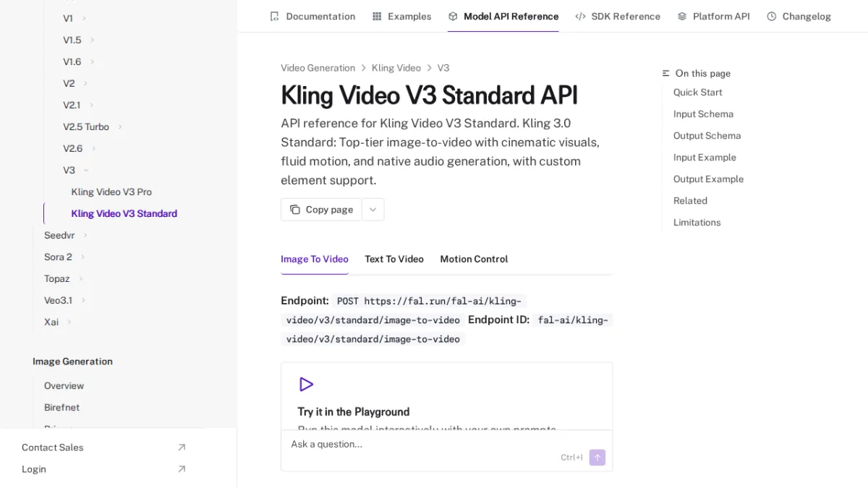Expand the V2 chevron
The height and width of the screenshot is (488, 868).
pyautogui.click(x=85, y=83)
